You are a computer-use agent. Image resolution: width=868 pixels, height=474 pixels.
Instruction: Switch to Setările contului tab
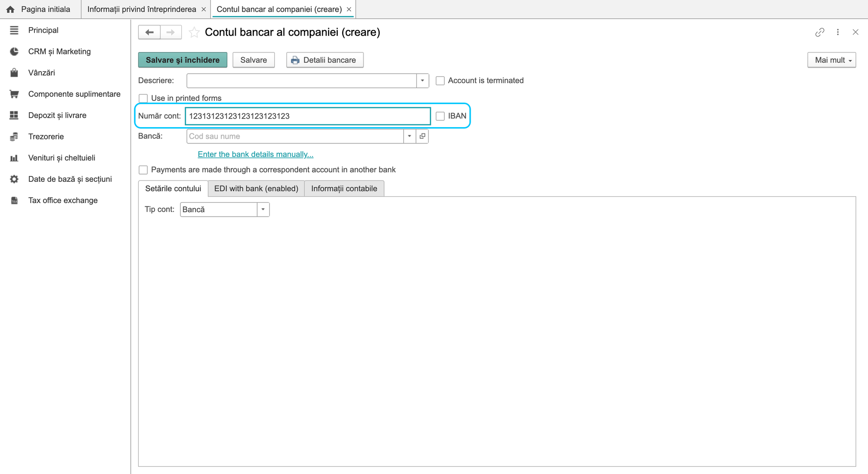point(173,189)
